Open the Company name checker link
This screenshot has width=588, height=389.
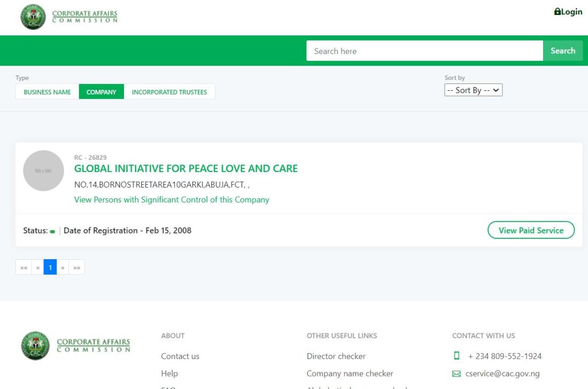point(350,374)
